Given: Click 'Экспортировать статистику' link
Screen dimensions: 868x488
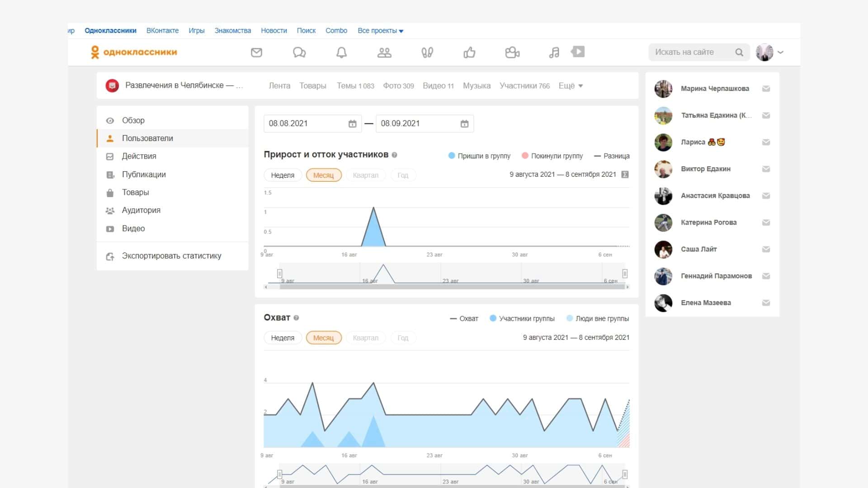Looking at the screenshot, I should 171,256.
